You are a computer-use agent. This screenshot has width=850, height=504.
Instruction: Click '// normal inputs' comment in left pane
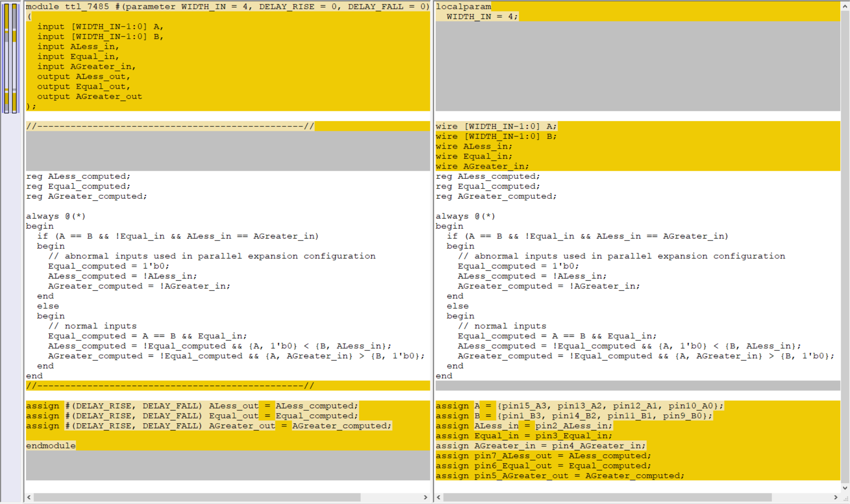pyautogui.click(x=92, y=326)
